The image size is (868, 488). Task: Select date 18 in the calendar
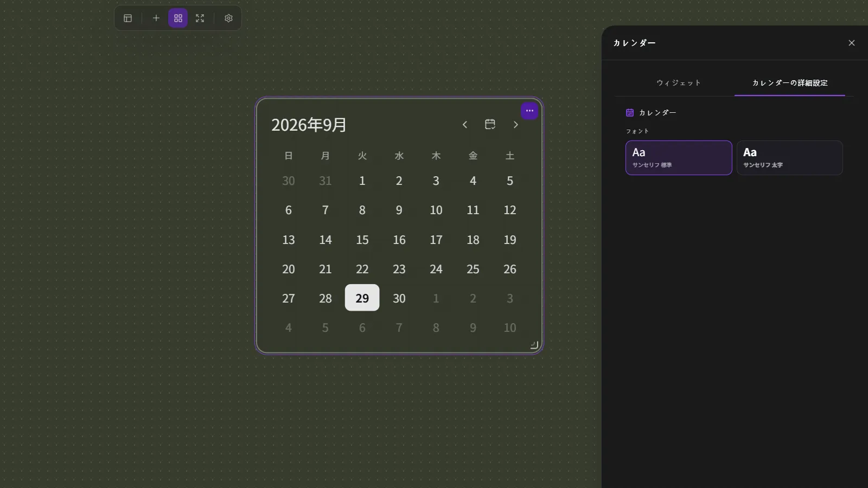coord(473,240)
